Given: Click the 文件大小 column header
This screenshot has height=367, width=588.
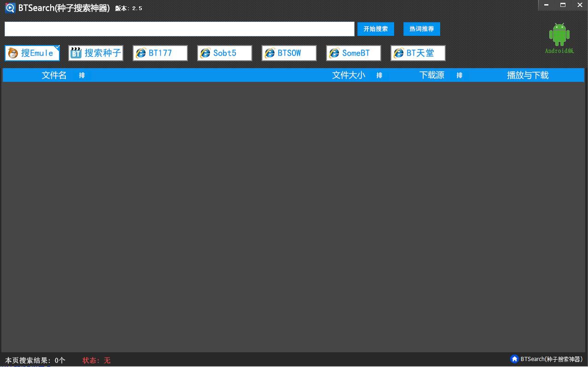Looking at the screenshot, I should [349, 75].
